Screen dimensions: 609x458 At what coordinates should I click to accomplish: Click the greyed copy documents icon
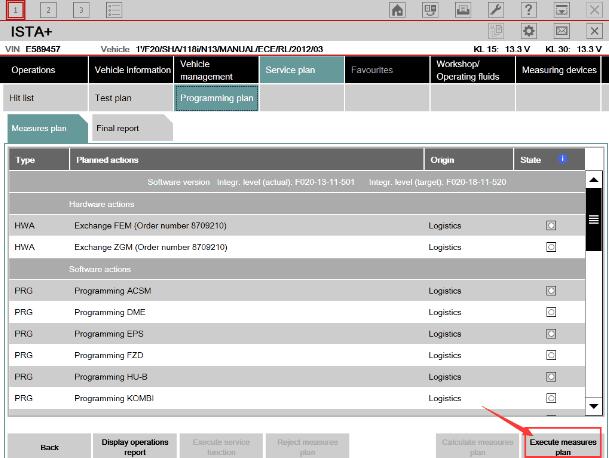[x=496, y=31]
